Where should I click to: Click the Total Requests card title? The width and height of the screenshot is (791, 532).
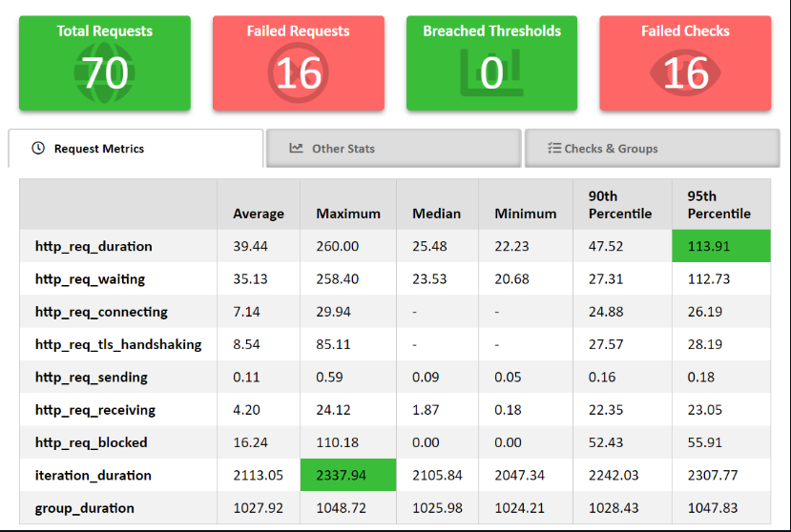coord(104,31)
